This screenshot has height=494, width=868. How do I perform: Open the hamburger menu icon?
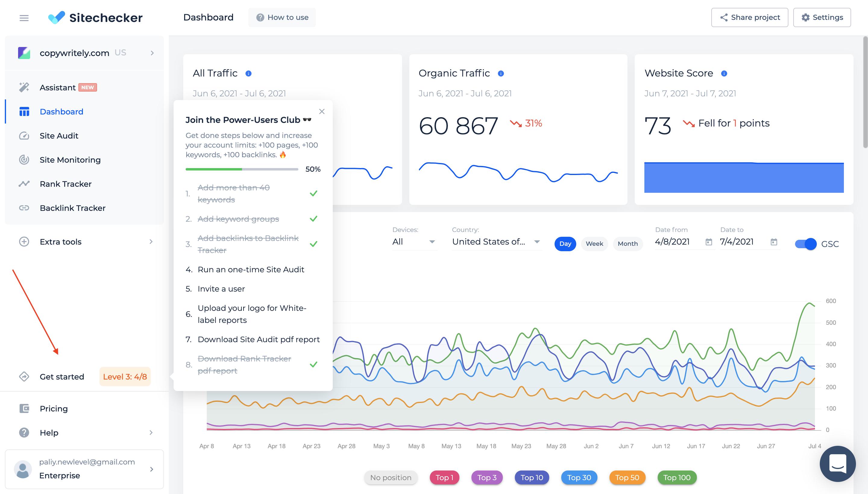point(24,18)
